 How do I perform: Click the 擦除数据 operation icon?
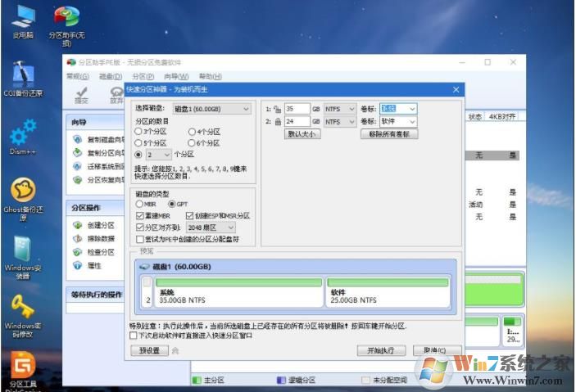pos(77,239)
